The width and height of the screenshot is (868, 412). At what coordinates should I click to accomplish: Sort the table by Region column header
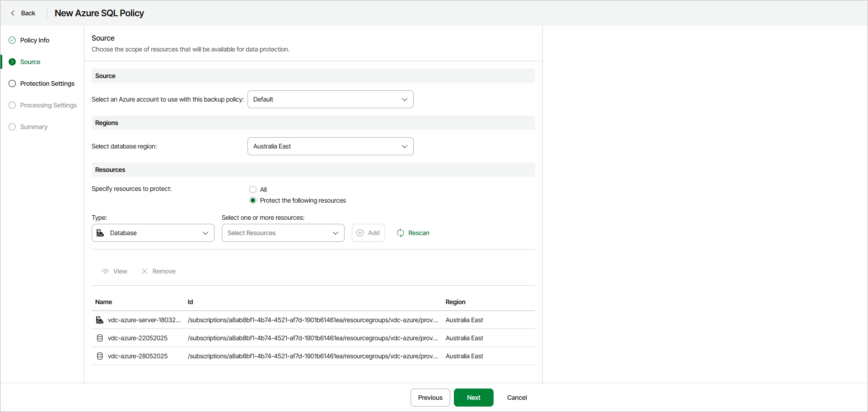(x=455, y=302)
